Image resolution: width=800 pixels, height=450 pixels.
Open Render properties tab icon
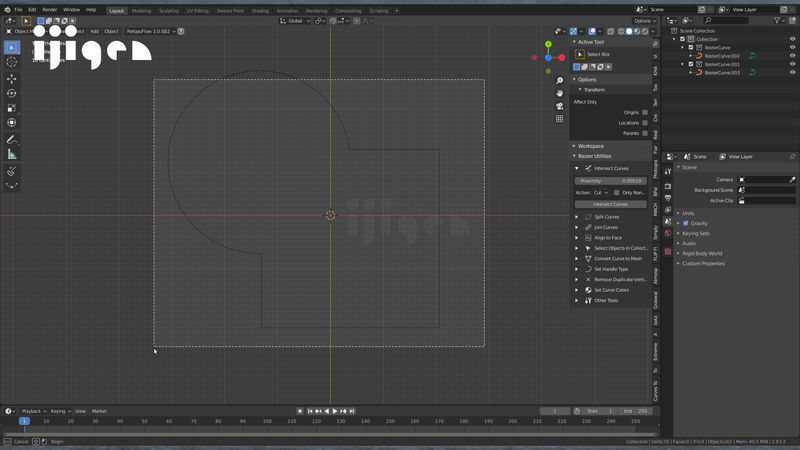coord(668,187)
